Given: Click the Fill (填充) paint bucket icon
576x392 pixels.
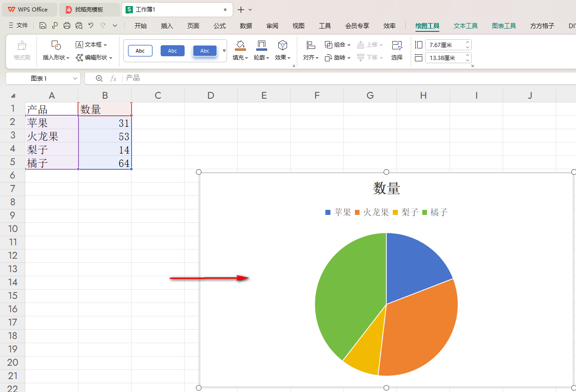Looking at the screenshot, I should coord(240,45).
